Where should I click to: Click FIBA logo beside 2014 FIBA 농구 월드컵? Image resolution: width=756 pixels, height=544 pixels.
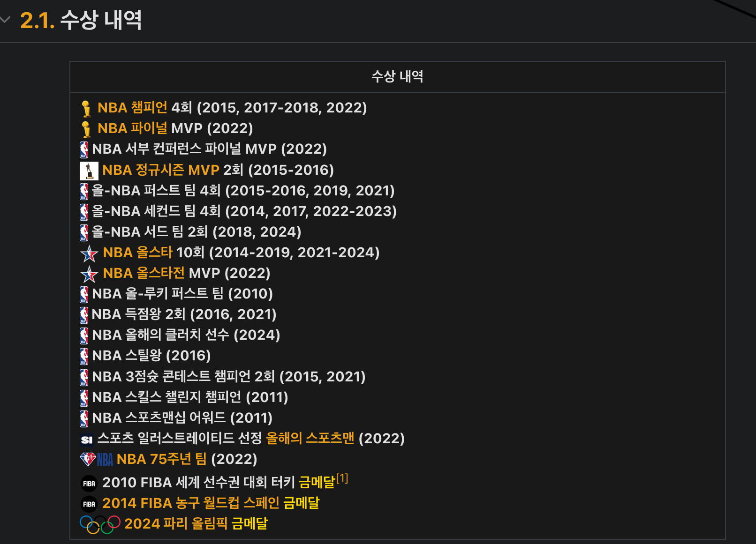(x=89, y=504)
